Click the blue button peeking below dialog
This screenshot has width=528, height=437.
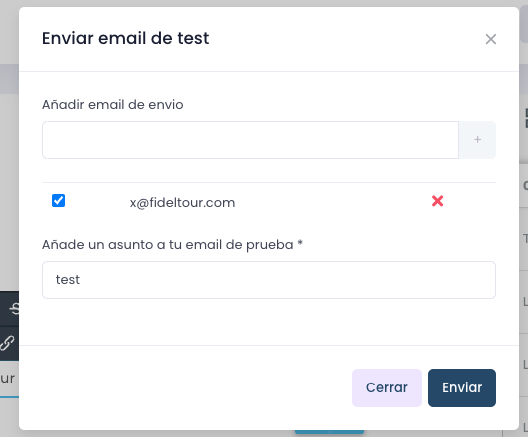tap(329, 432)
